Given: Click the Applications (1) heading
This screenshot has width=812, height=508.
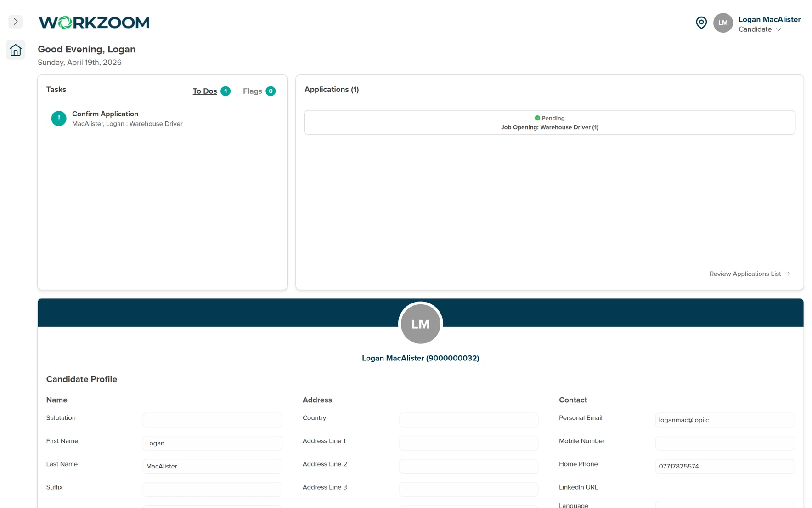Looking at the screenshot, I should [332, 90].
